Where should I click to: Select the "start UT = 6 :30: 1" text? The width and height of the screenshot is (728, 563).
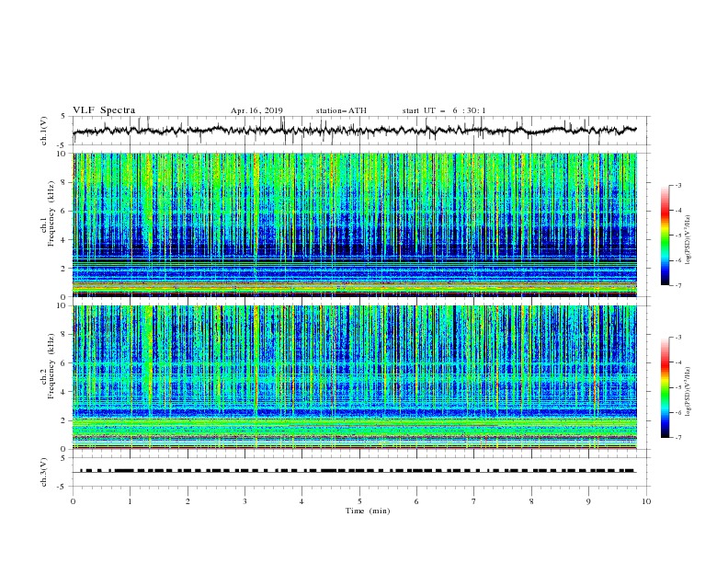coord(444,110)
